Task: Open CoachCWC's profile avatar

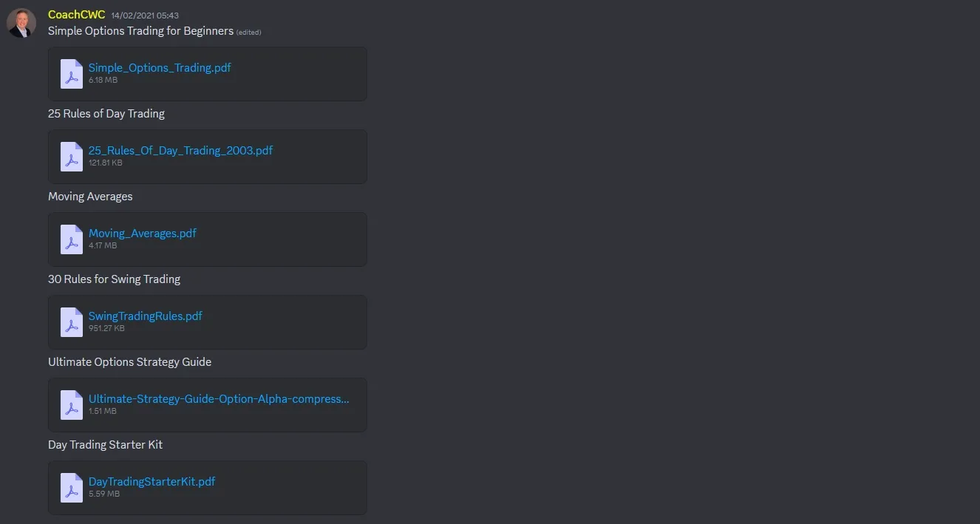Action: pos(21,23)
